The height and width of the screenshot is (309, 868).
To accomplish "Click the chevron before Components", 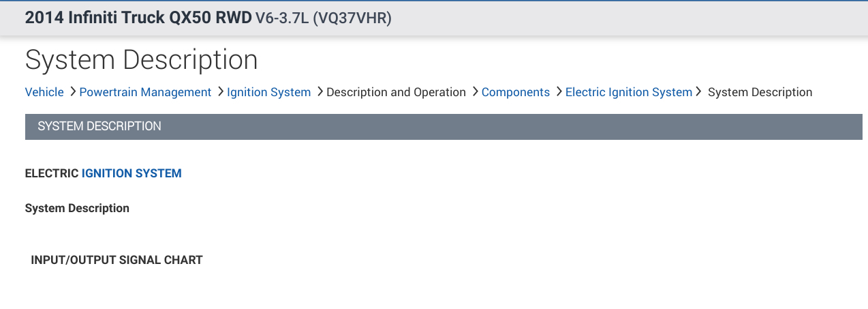I will (475, 91).
